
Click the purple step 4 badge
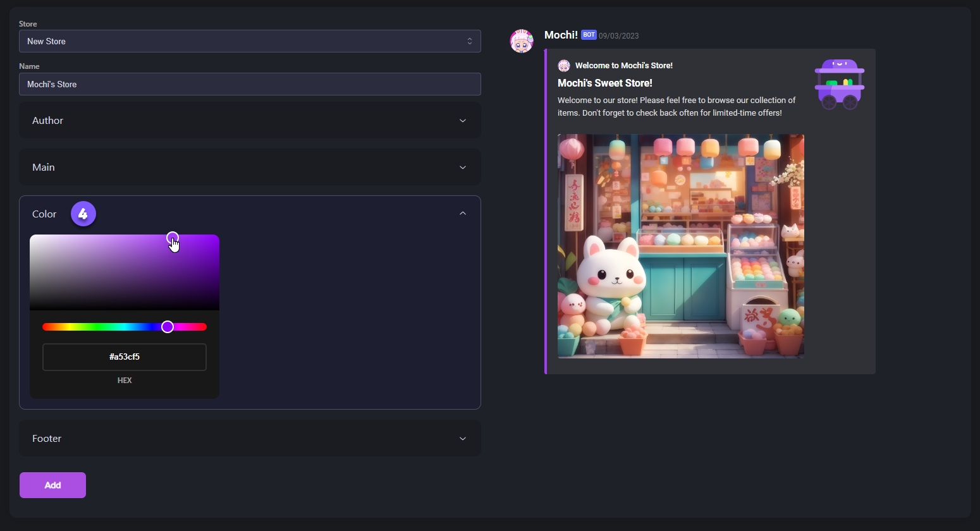pyautogui.click(x=83, y=214)
